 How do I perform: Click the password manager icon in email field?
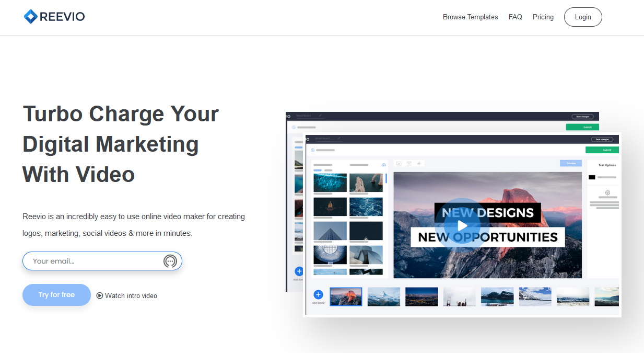point(170,261)
